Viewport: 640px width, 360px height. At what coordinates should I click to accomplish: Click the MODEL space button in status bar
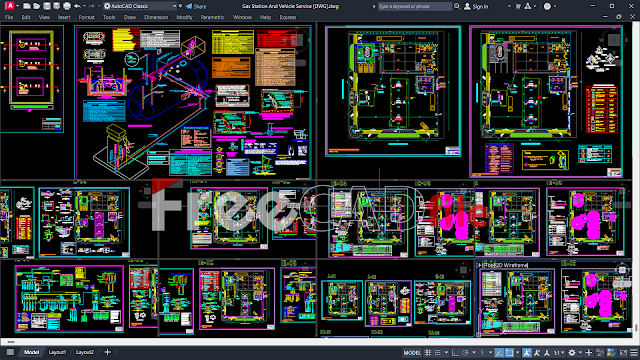412,352
